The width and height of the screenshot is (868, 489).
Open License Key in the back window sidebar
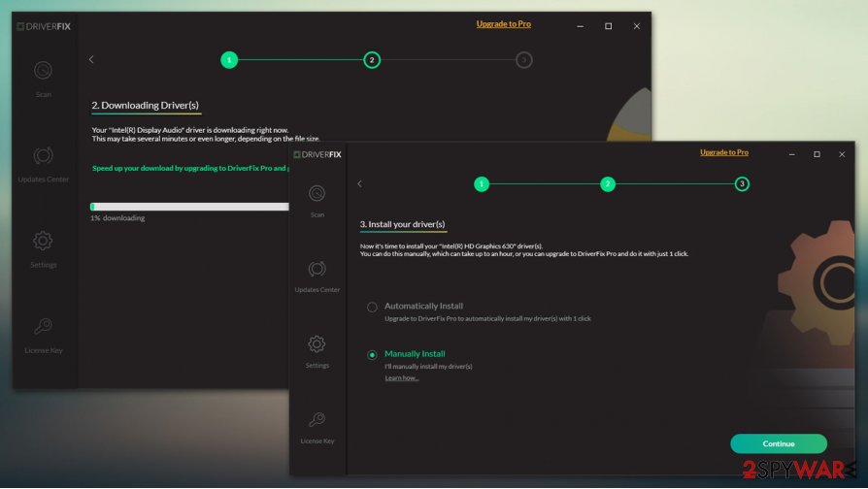point(43,336)
